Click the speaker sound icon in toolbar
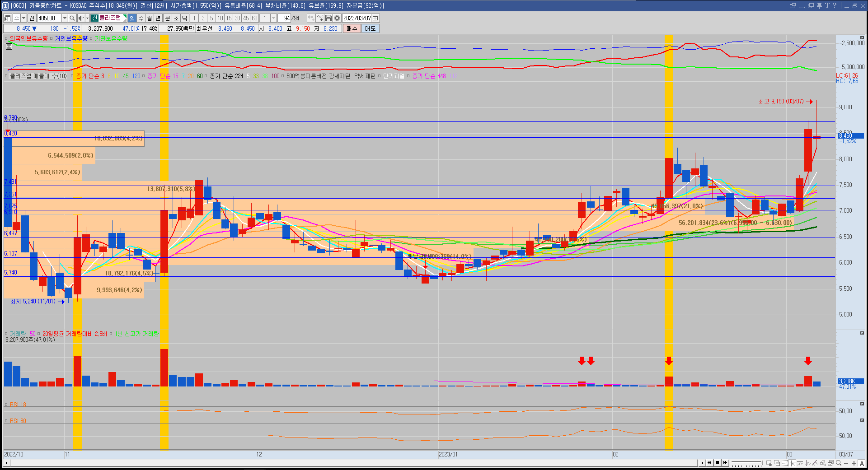The image size is (868, 470). click(x=81, y=18)
